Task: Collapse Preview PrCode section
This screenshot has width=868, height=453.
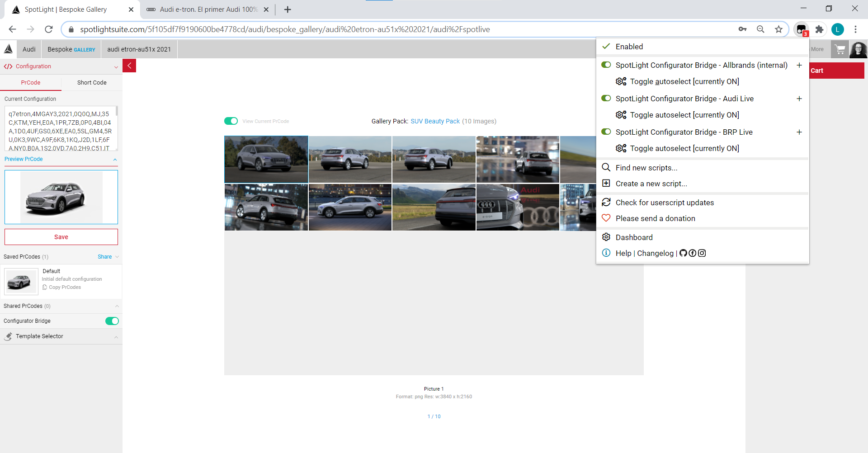Action: coord(115,159)
